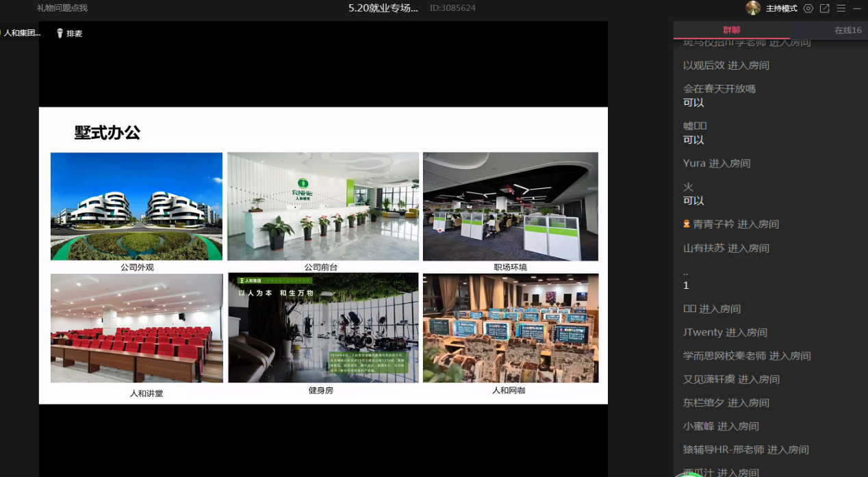
Task: Click the room title 5.20就业专场
Action: 383,8
